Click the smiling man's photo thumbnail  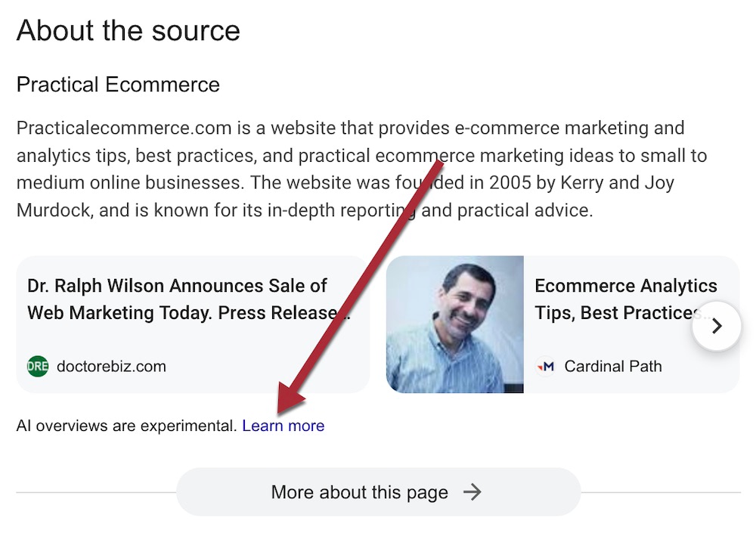455,324
